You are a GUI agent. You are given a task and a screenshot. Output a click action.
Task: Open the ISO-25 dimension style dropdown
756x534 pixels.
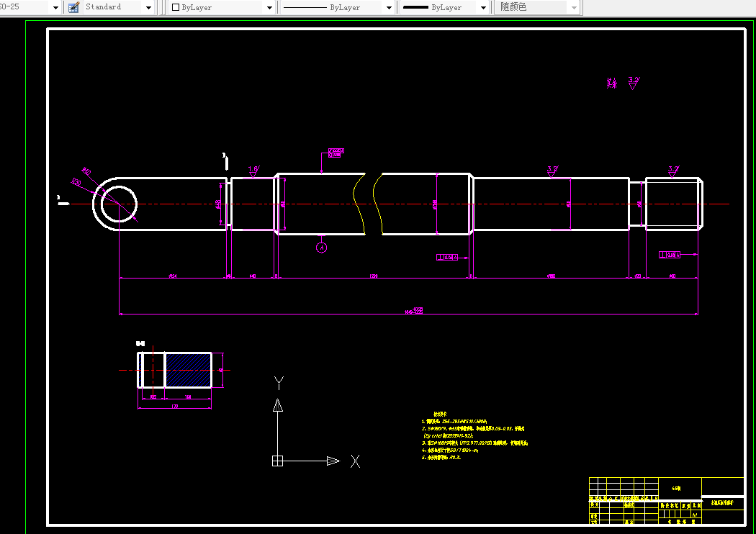55,7
